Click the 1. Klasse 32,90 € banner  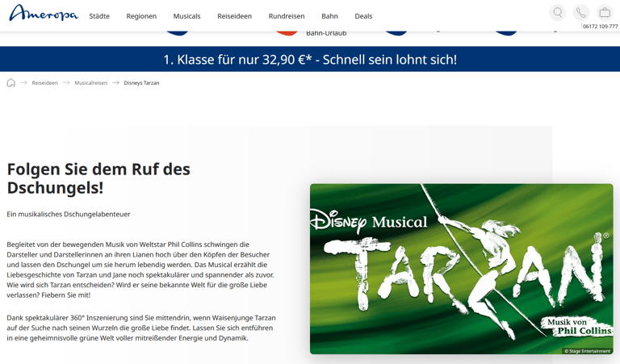pyautogui.click(x=310, y=59)
